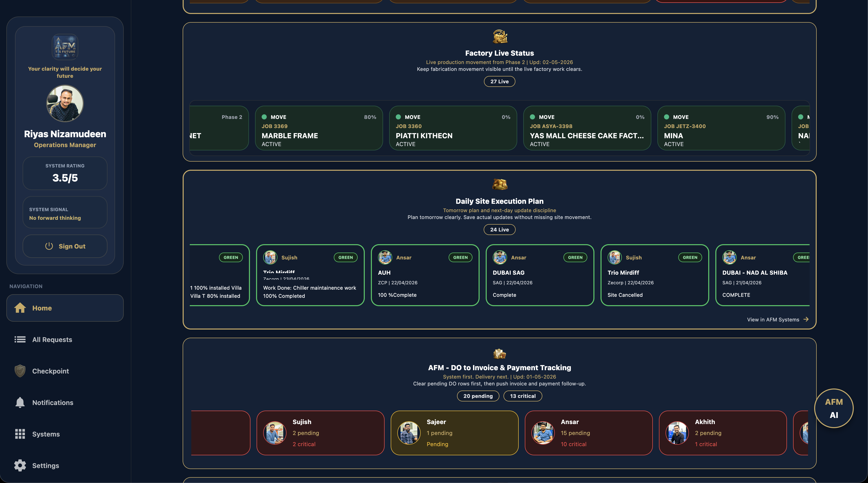Open the YAS MALL CHEESE CAKE FACT job card

[587, 128]
